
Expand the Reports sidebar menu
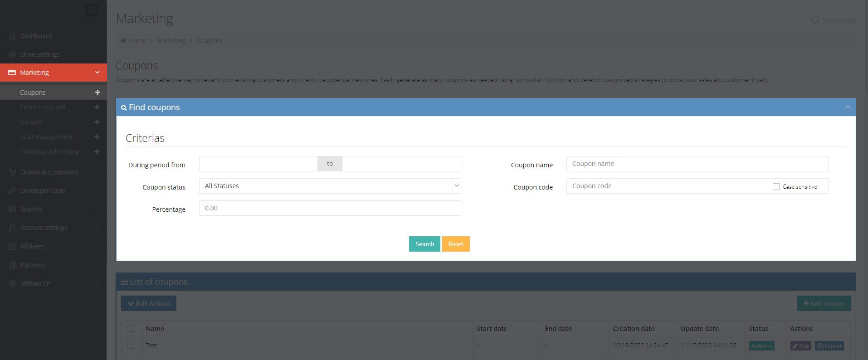click(31, 209)
